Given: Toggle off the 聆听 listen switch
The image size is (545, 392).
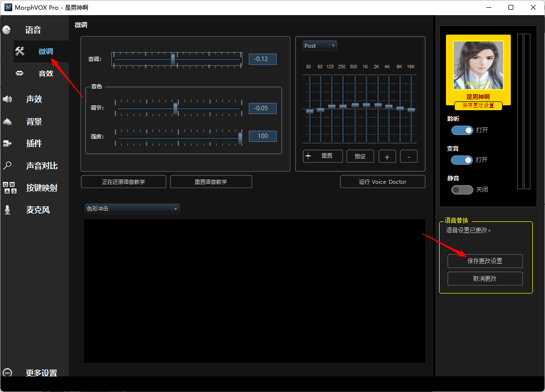Looking at the screenshot, I should coord(462,130).
